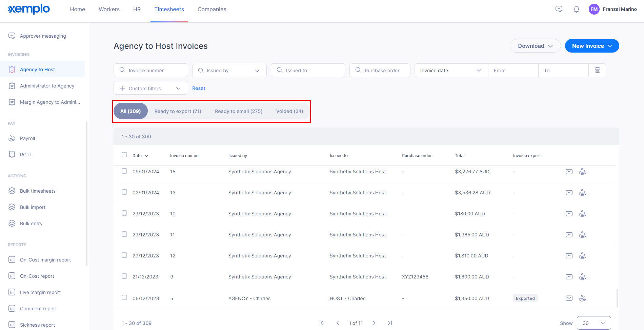
Task: Click payment icon for invoice 13
Action: click(x=583, y=193)
